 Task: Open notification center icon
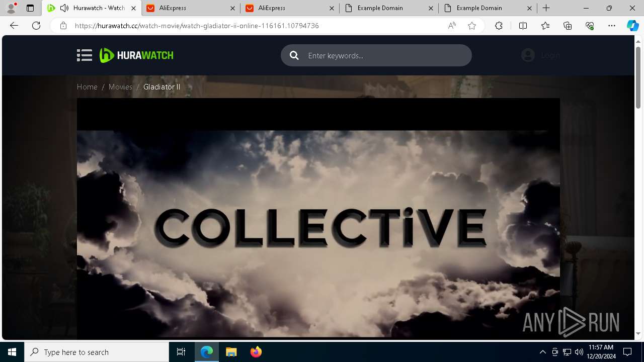coord(627,352)
